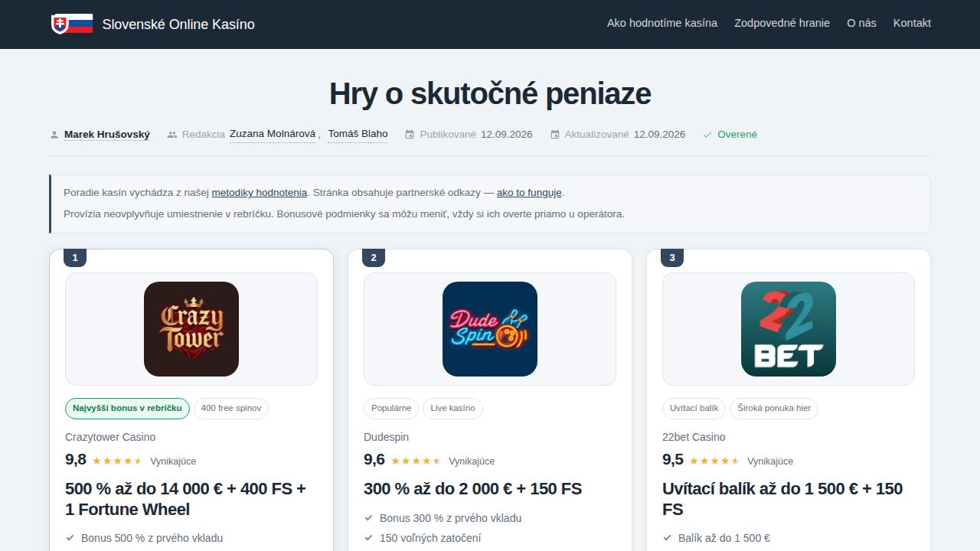The width and height of the screenshot is (980, 551).
Task: Click the Populárne tag
Action: [x=391, y=409]
